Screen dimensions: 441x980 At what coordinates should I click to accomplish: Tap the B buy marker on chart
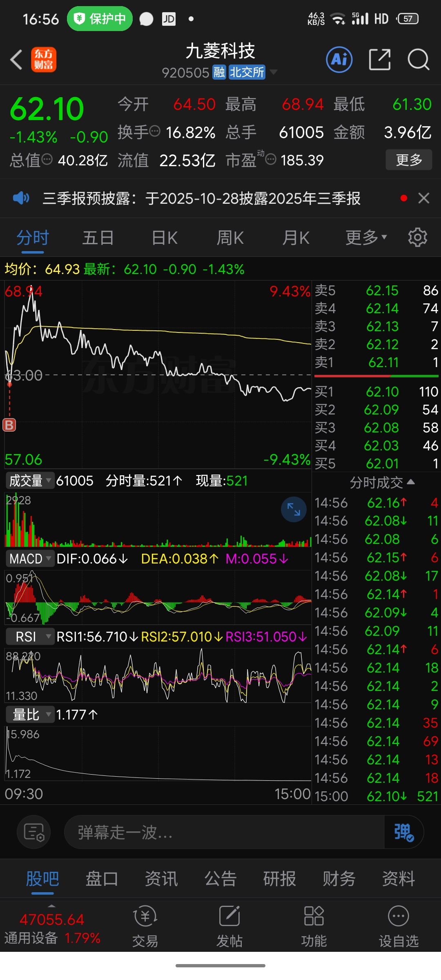tap(9, 425)
